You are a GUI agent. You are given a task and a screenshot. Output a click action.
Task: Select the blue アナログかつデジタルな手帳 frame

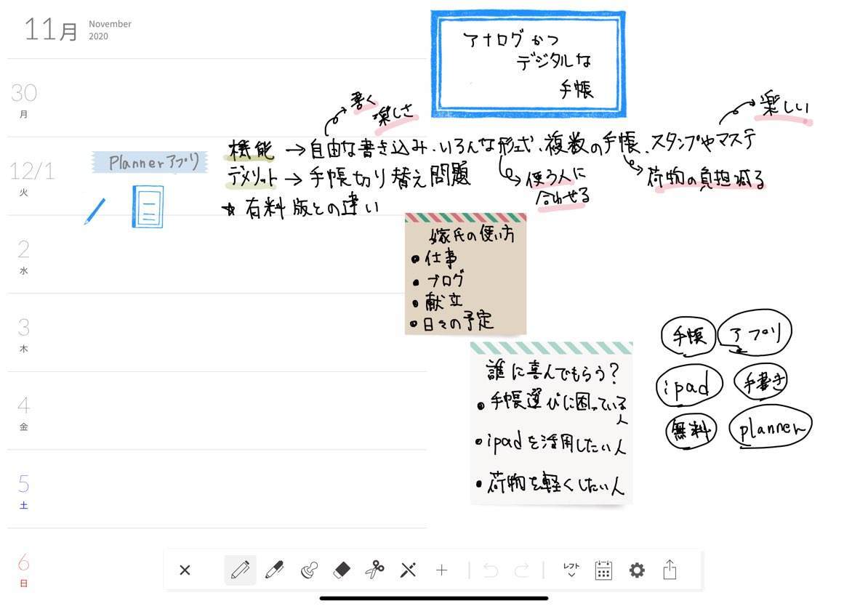pos(529,63)
